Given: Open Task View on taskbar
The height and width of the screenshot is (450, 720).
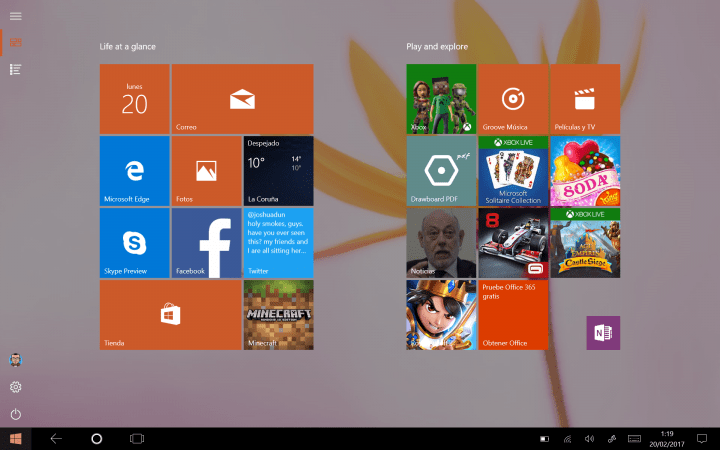Looking at the screenshot, I should (x=137, y=439).
